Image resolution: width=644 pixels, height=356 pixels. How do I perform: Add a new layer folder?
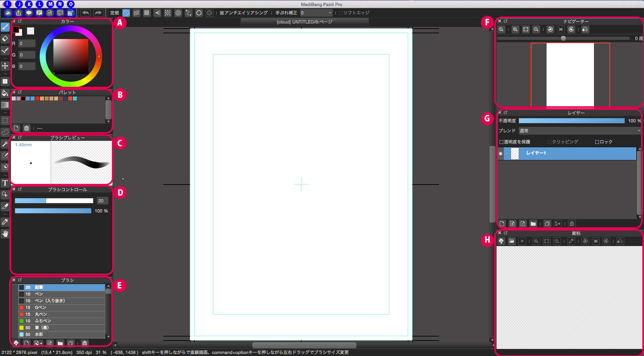coord(533,224)
